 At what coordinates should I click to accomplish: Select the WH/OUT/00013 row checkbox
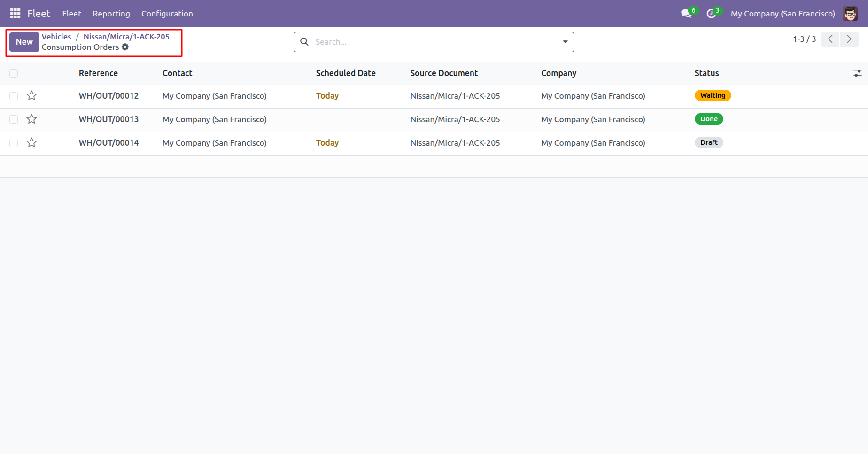(14, 119)
